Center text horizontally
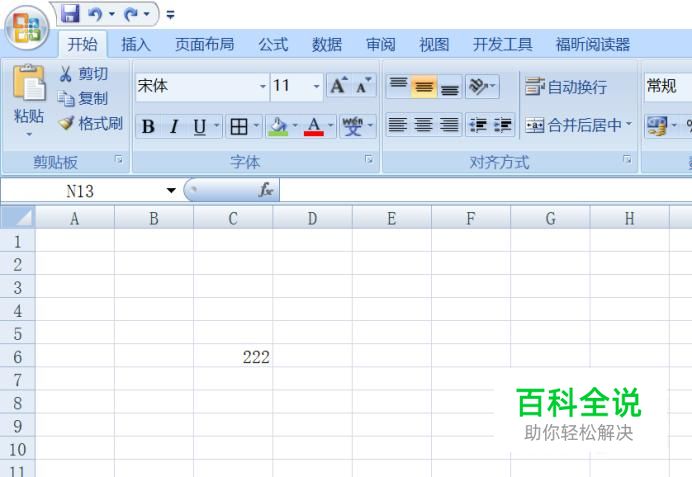 (x=423, y=125)
